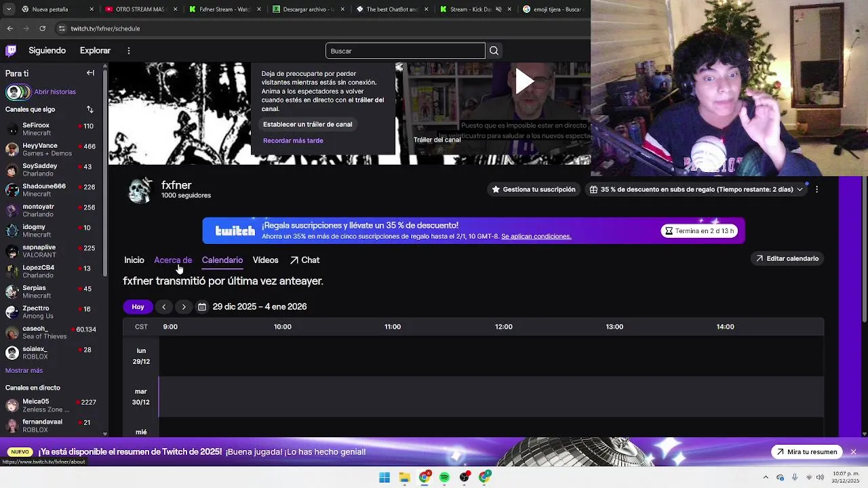Go to previous week in calendar
868x488 pixels.
[163, 307]
